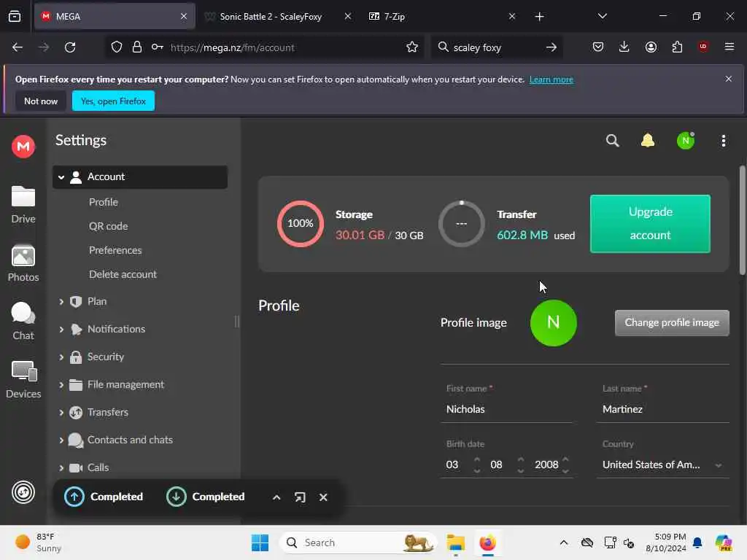Dismiss the Firefox startup notification bar
The width and height of the screenshot is (747, 560).
tap(729, 79)
